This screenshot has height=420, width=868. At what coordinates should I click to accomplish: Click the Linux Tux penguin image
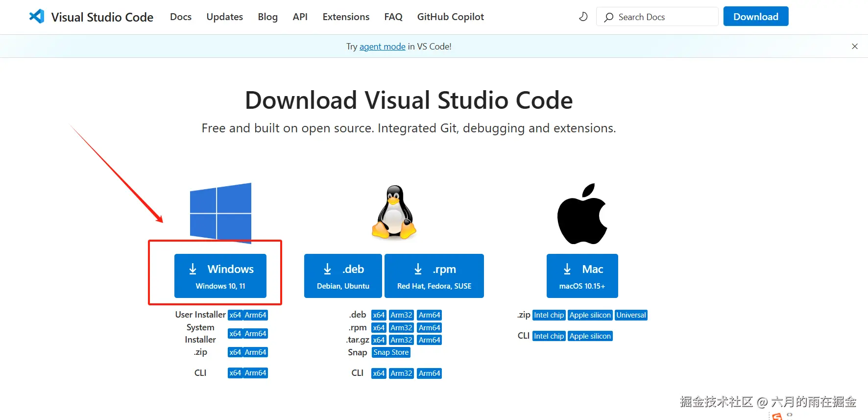click(x=394, y=212)
